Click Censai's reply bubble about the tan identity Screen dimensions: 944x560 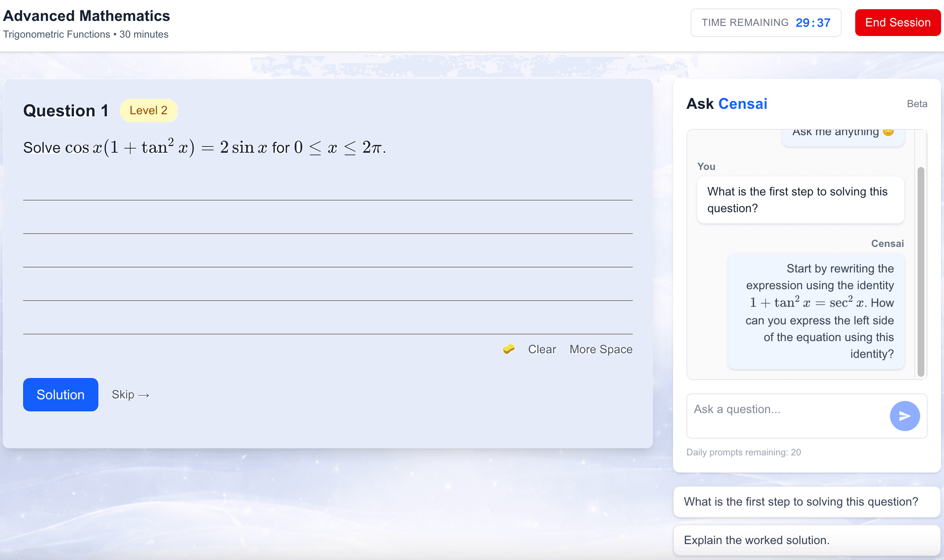tap(815, 311)
